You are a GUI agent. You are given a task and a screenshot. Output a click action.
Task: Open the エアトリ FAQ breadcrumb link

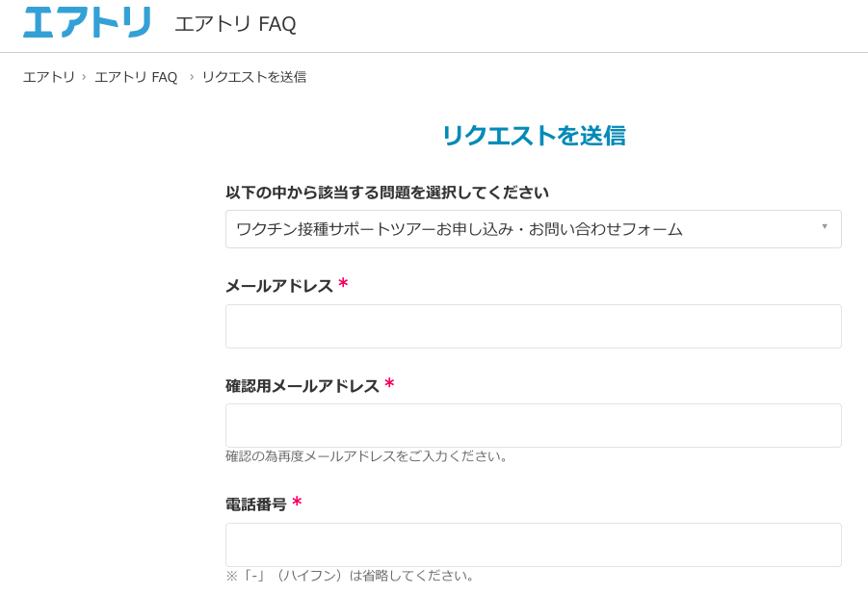pyautogui.click(x=136, y=77)
